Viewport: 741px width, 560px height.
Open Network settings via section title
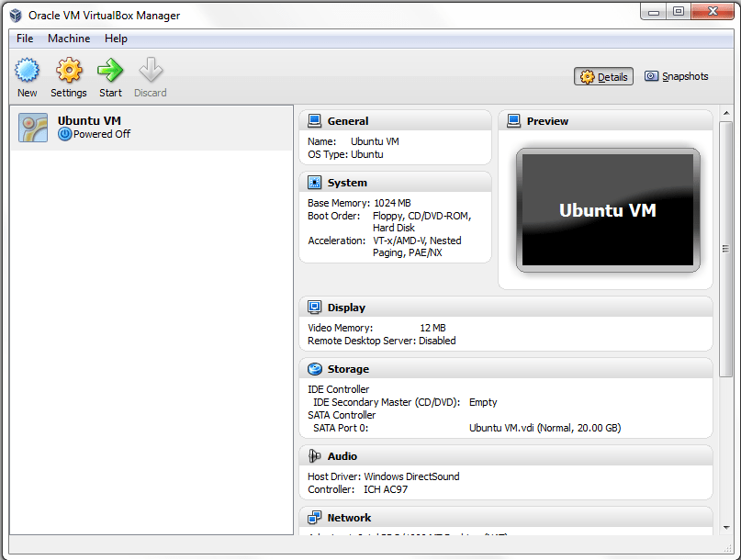click(349, 518)
